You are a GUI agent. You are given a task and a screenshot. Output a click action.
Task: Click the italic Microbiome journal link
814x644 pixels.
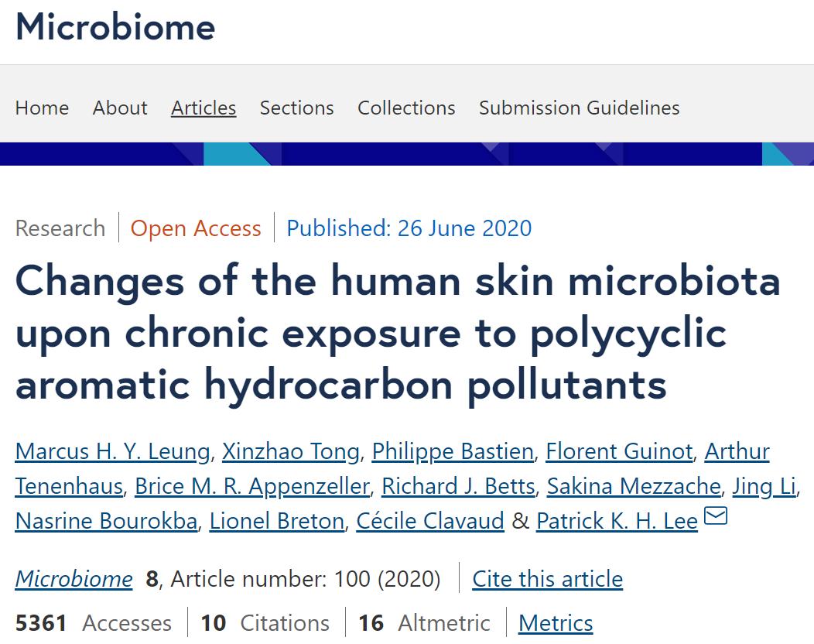point(74,578)
